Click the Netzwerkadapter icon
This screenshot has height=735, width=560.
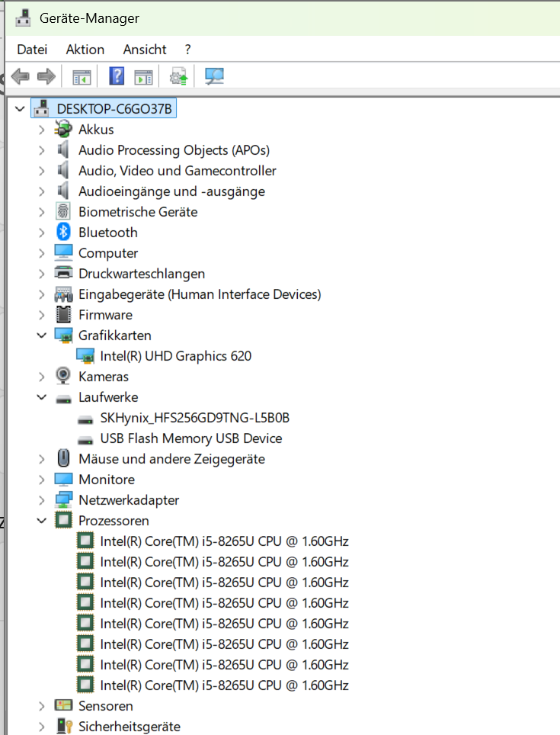(63, 499)
